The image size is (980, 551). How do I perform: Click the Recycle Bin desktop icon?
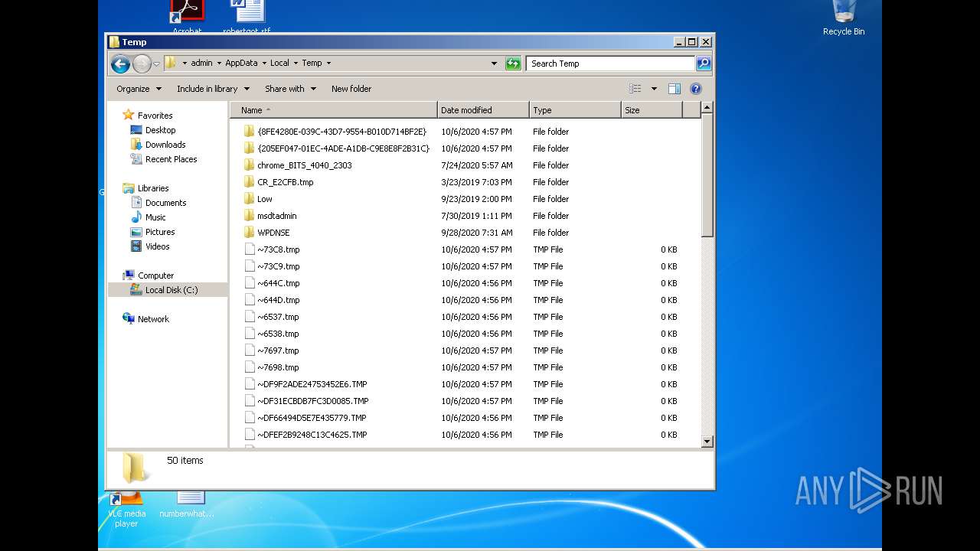pos(844,18)
